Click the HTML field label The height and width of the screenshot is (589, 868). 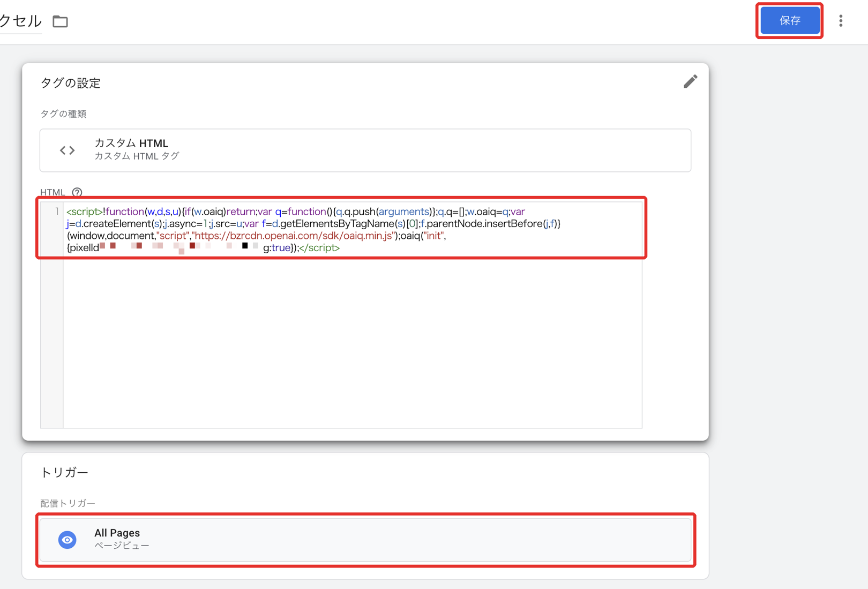(x=53, y=192)
